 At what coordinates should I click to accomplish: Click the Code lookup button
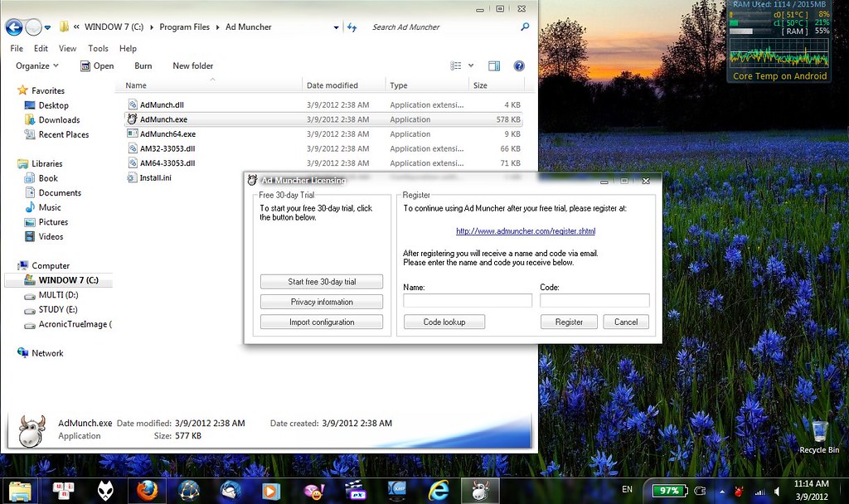point(444,322)
